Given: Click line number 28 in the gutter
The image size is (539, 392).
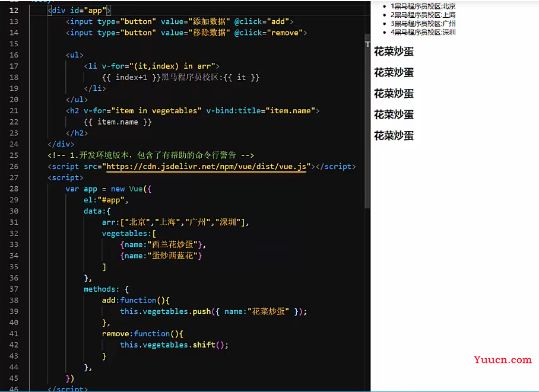Looking at the screenshot, I should point(14,189).
